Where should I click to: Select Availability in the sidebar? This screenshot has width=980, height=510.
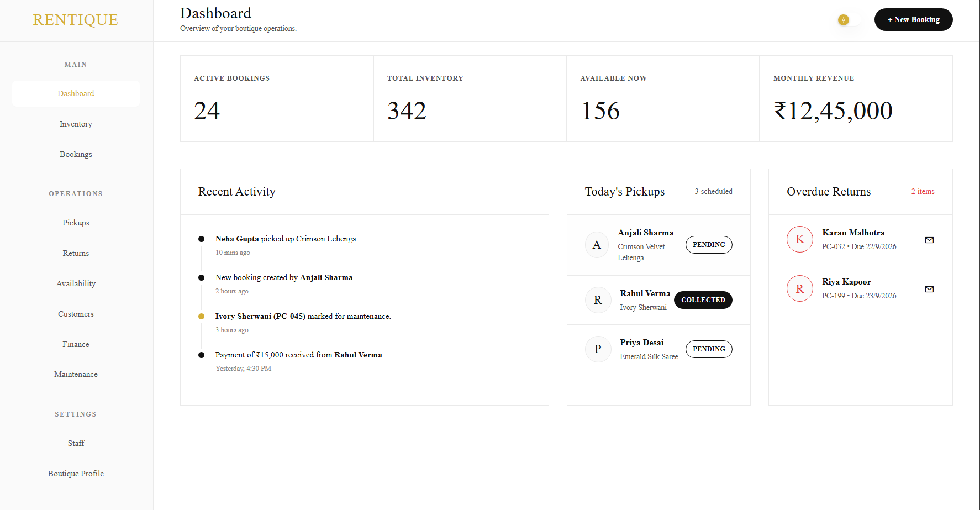(x=76, y=283)
